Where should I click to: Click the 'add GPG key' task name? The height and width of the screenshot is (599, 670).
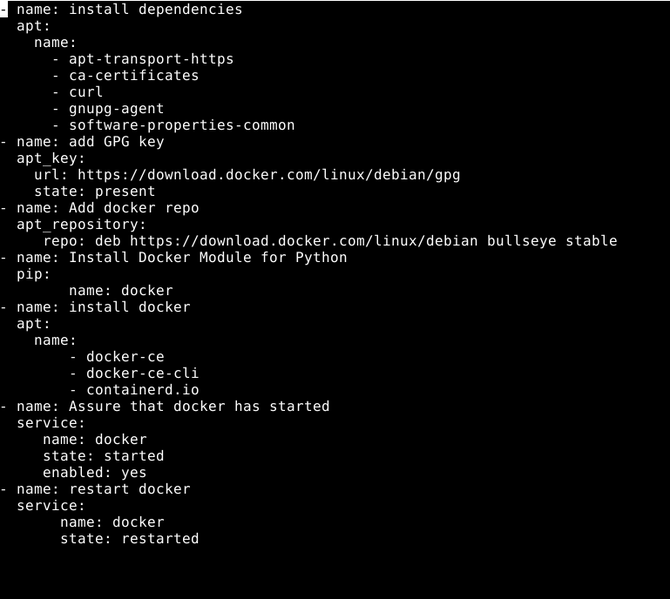116,142
